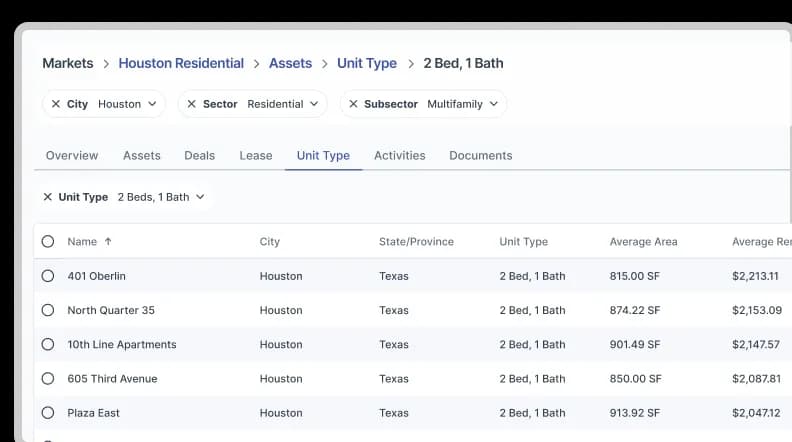The height and width of the screenshot is (442, 792).
Task: Select all rows with the header radio button
Action: pyautogui.click(x=48, y=241)
